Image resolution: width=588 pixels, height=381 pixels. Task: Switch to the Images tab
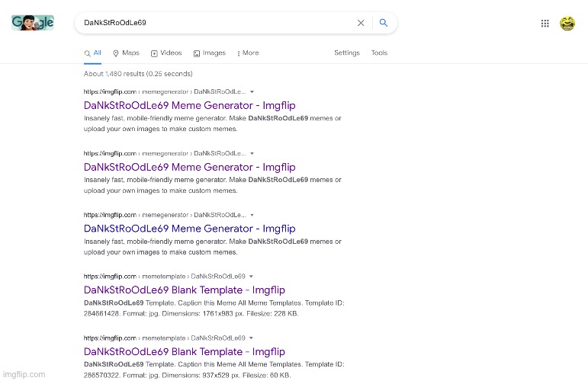point(210,53)
